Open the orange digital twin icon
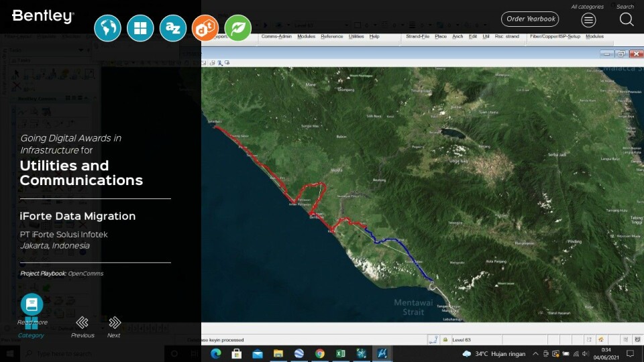 click(x=205, y=28)
